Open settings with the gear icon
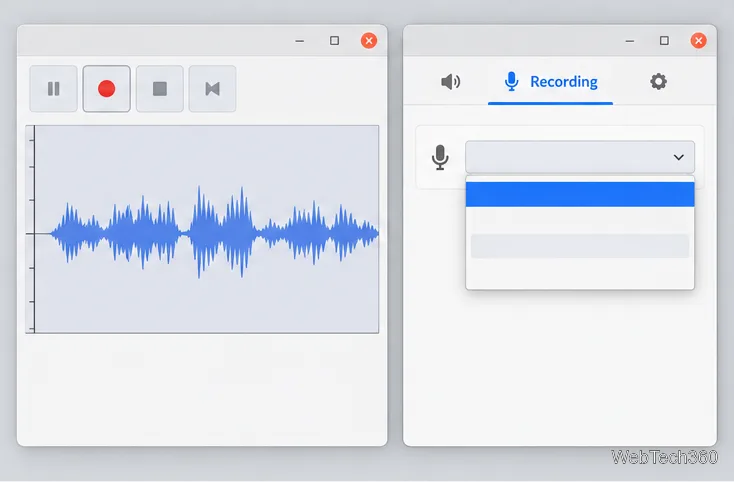The image size is (734, 482). pyautogui.click(x=658, y=81)
